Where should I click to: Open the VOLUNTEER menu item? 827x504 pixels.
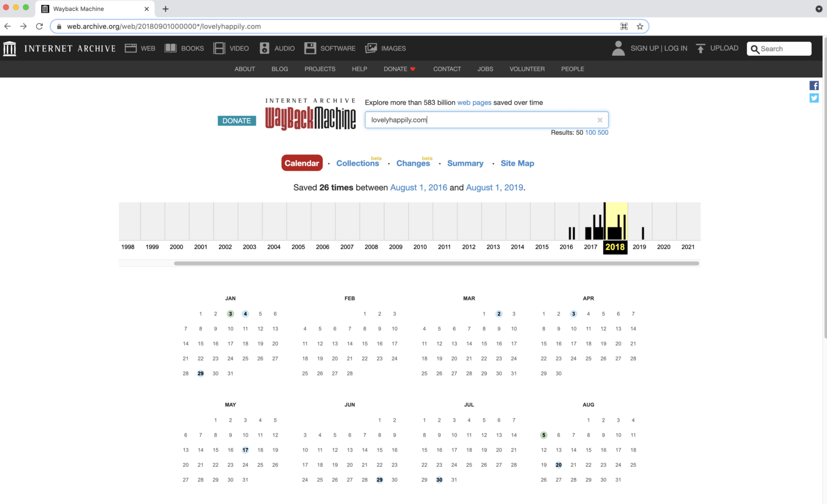click(527, 69)
